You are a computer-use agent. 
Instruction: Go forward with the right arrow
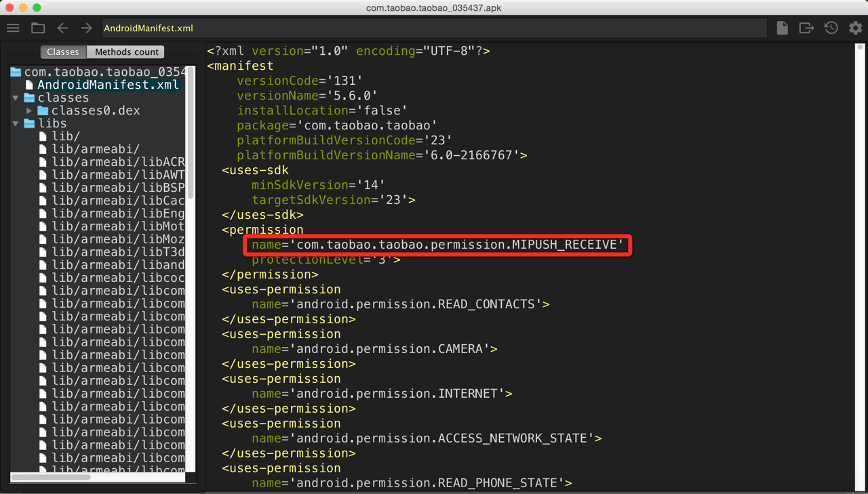[87, 28]
